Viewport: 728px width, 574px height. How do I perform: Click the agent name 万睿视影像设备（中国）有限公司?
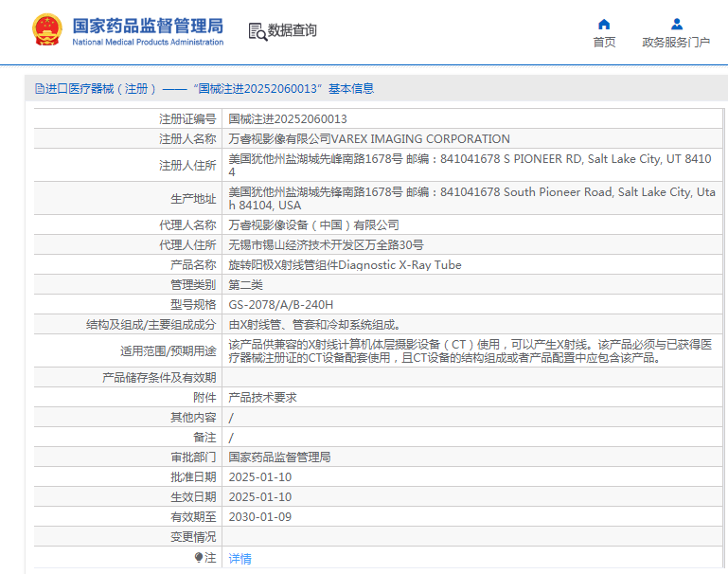tap(313, 225)
